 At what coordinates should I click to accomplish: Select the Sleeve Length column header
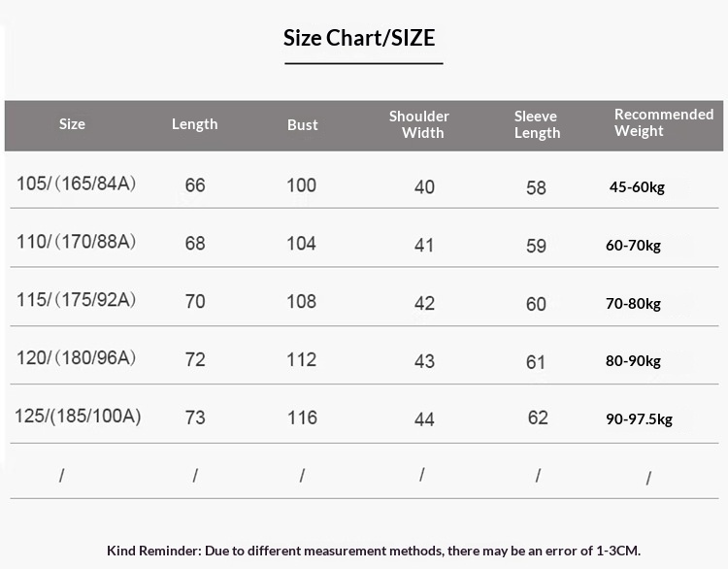(537, 125)
